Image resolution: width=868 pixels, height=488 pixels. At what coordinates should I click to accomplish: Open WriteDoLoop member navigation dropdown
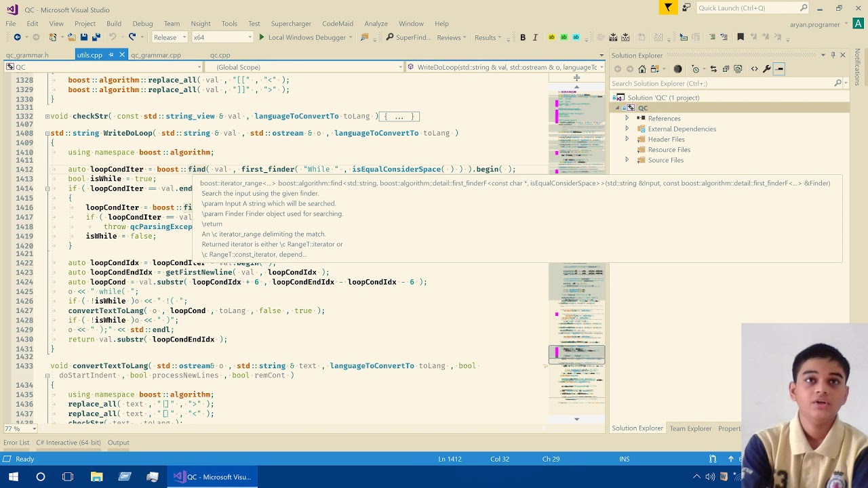(x=506, y=67)
